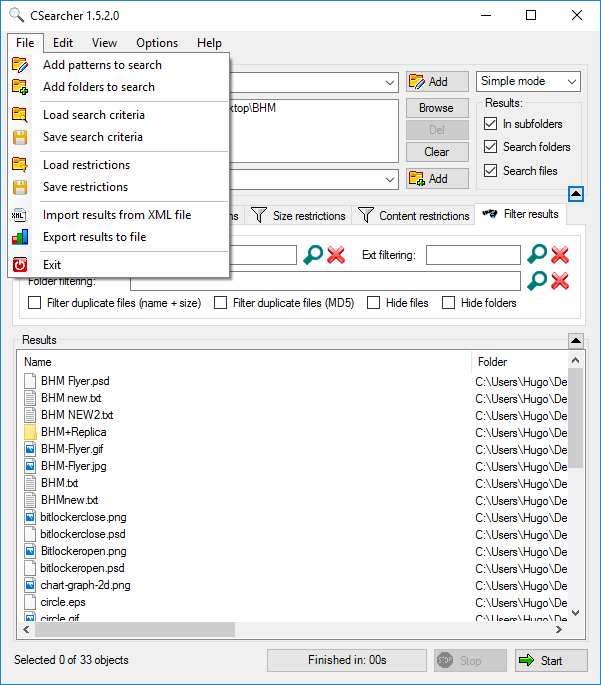Image resolution: width=601 pixels, height=685 pixels.
Task: Choose Load search criteria menu entry
Action: (119, 114)
